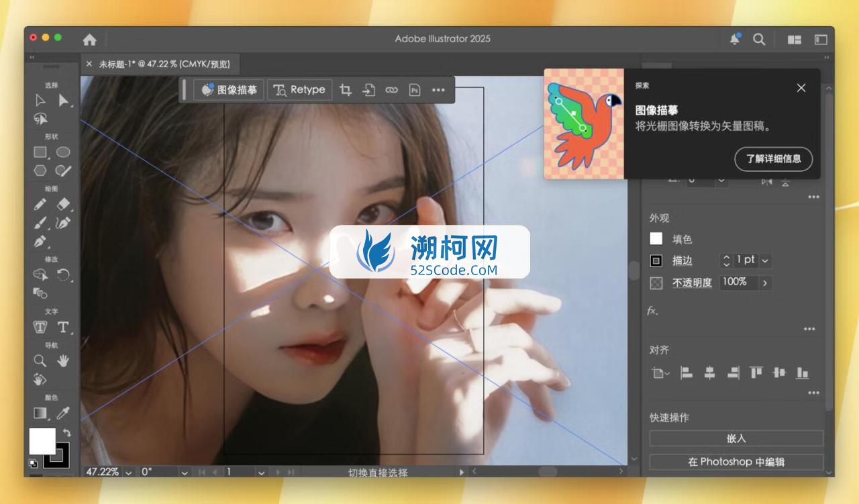This screenshot has height=504, width=859.
Task: Select the Shape Builder tool
Action: coord(40,274)
